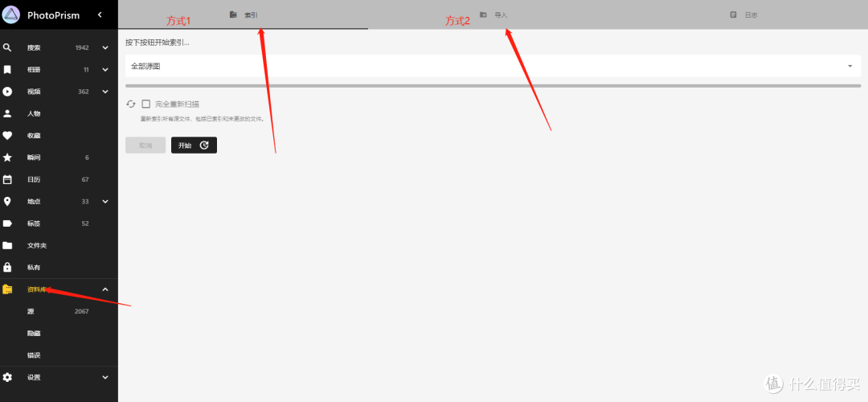Open private section via the lock icon
Screen dimensions: 868x402
(7, 268)
